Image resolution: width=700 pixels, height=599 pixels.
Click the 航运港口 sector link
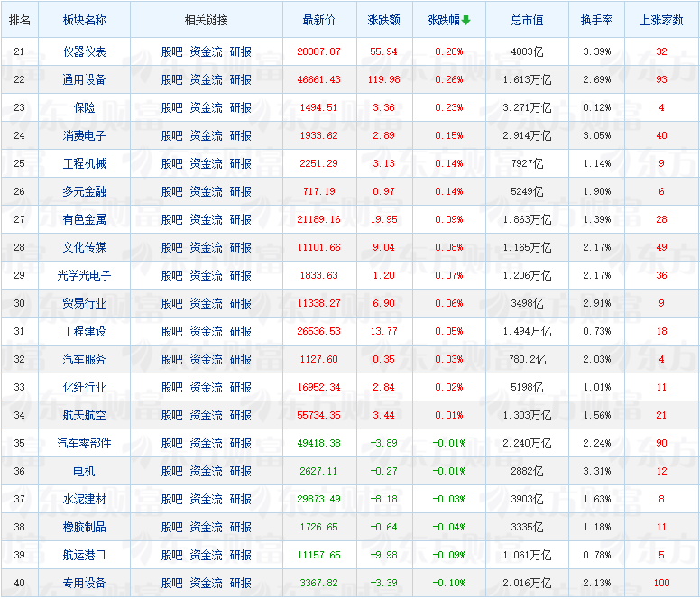click(85, 555)
